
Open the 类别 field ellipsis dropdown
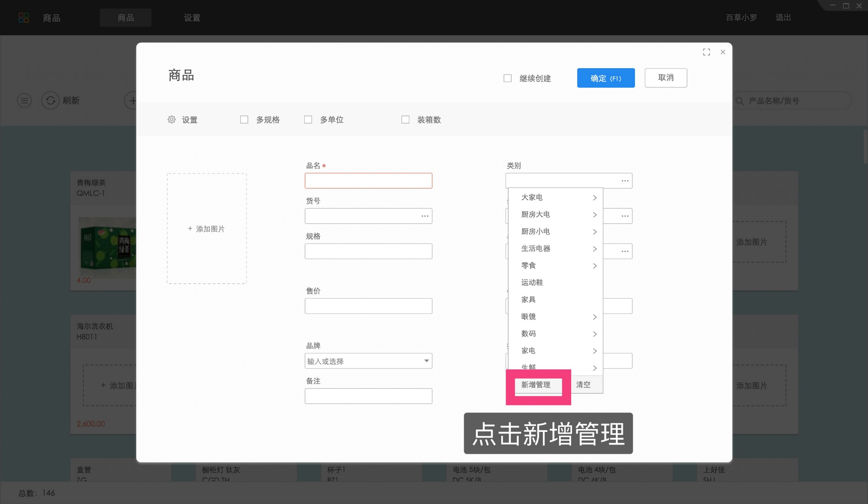pyautogui.click(x=625, y=180)
